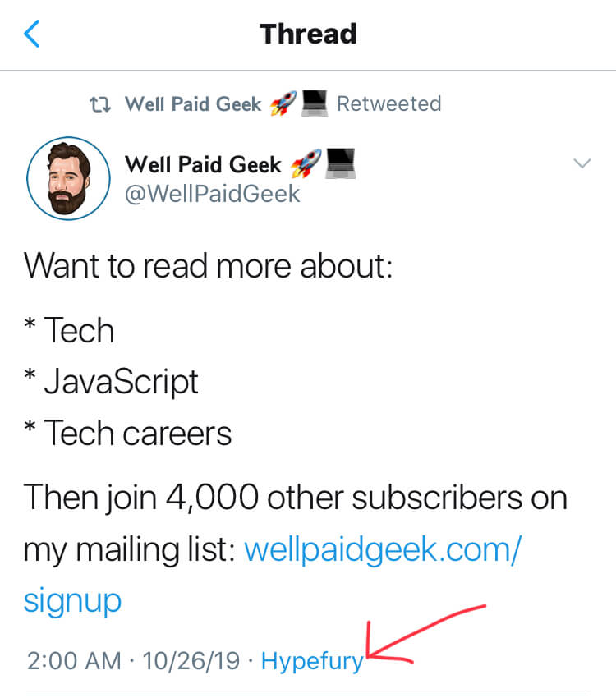Click the blue "signup" link text
Viewport: 616px width, 698px height.
pos(72,600)
